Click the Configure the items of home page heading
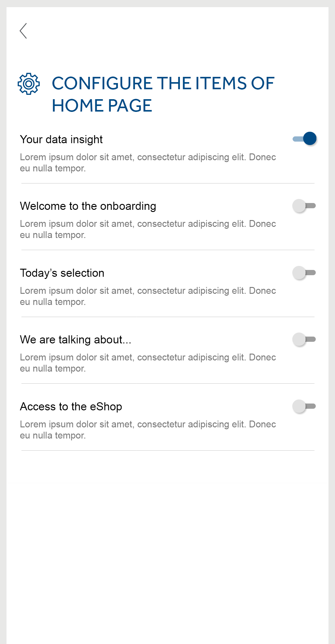 point(163,94)
